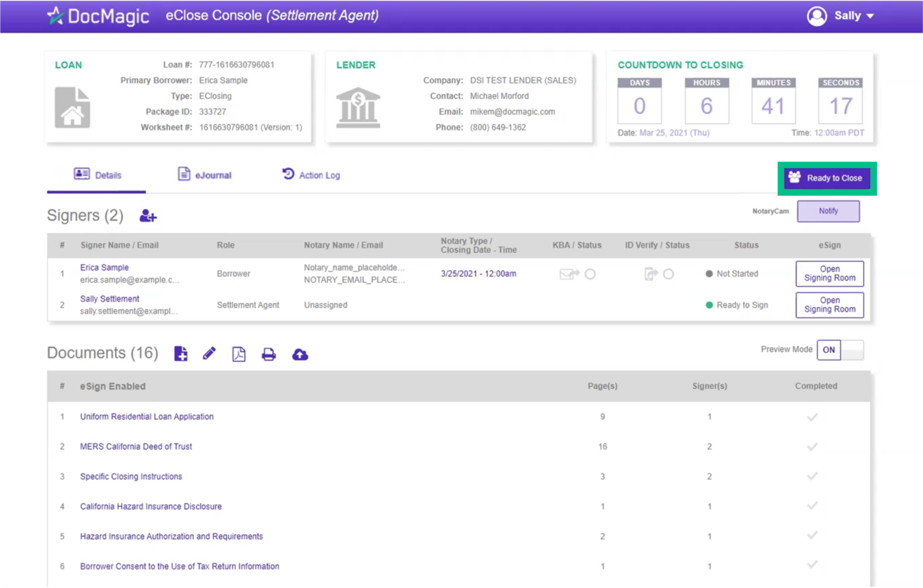
Task: Click completed checkmark for Uniform Residential Loan Application
Action: [812, 417]
